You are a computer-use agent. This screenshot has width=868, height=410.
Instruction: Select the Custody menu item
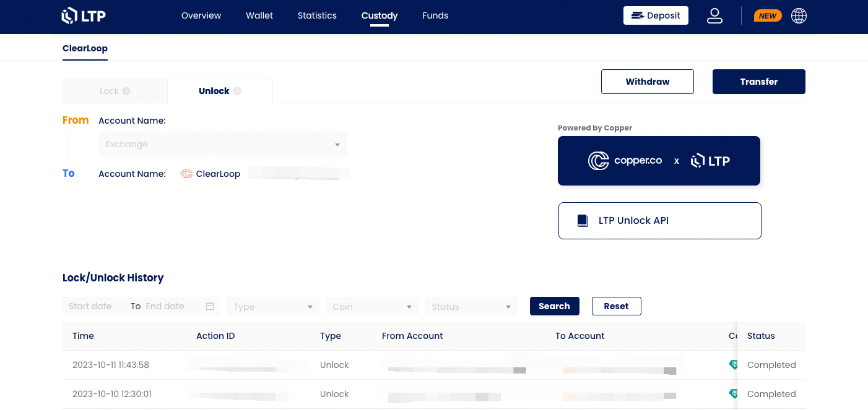tap(380, 15)
